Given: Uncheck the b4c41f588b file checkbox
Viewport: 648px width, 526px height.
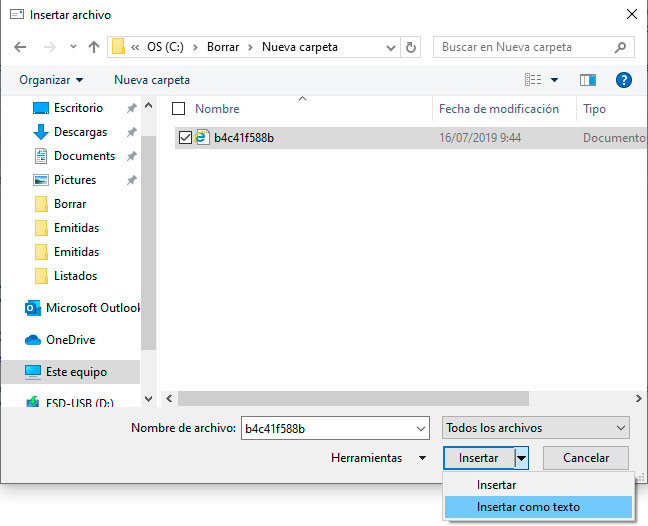Looking at the screenshot, I should click(184, 138).
